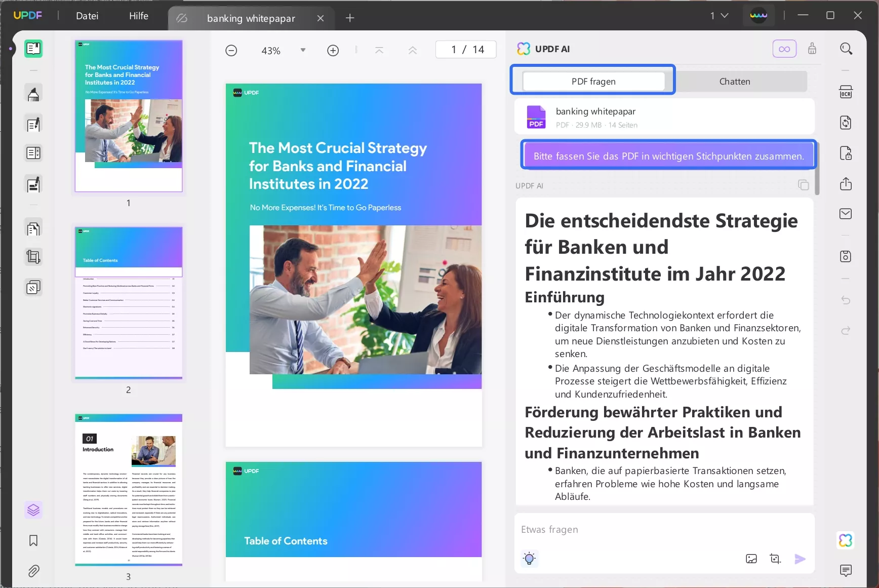Click the Save as other icon
Image resolution: width=879 pixels, height=588 pixels.
(x=846, y=256)
